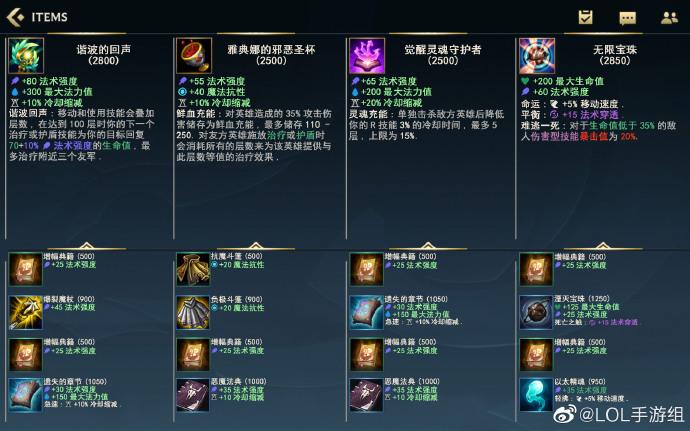Image resolution: width=690 pixels, height=431 pixels.
Task: Click the 谐波的回声 (2800) item title
Action: coord(104,55)
